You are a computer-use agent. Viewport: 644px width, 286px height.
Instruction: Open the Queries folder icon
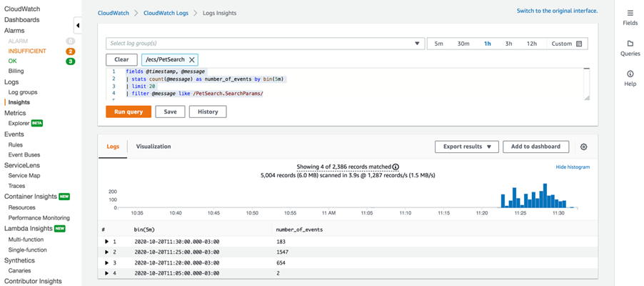coord(630,44)
